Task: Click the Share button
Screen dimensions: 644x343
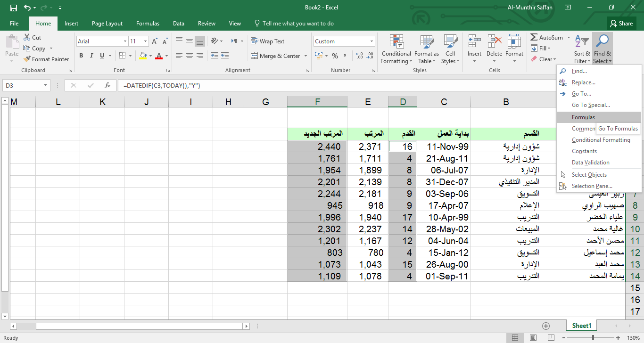Action: click(621, 24)
